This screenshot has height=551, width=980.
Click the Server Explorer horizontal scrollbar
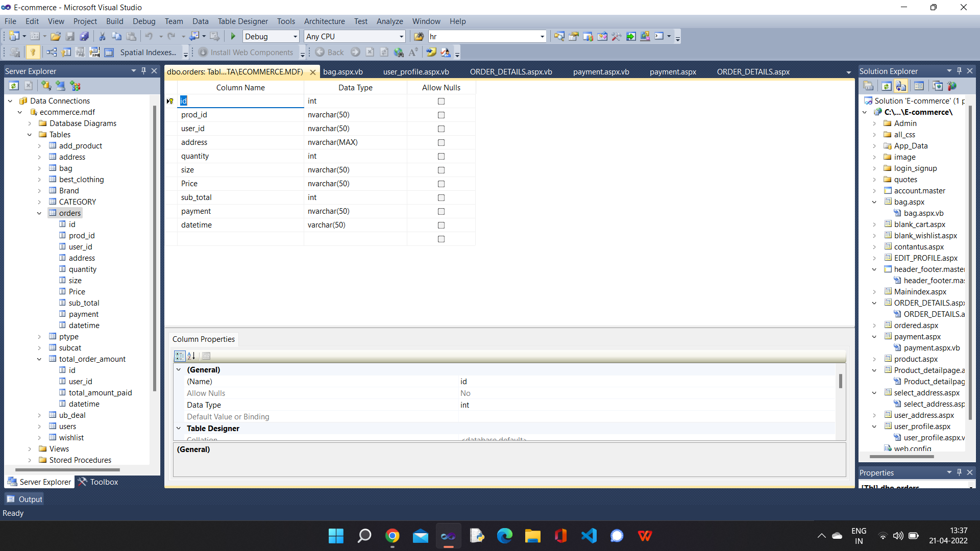68,469
